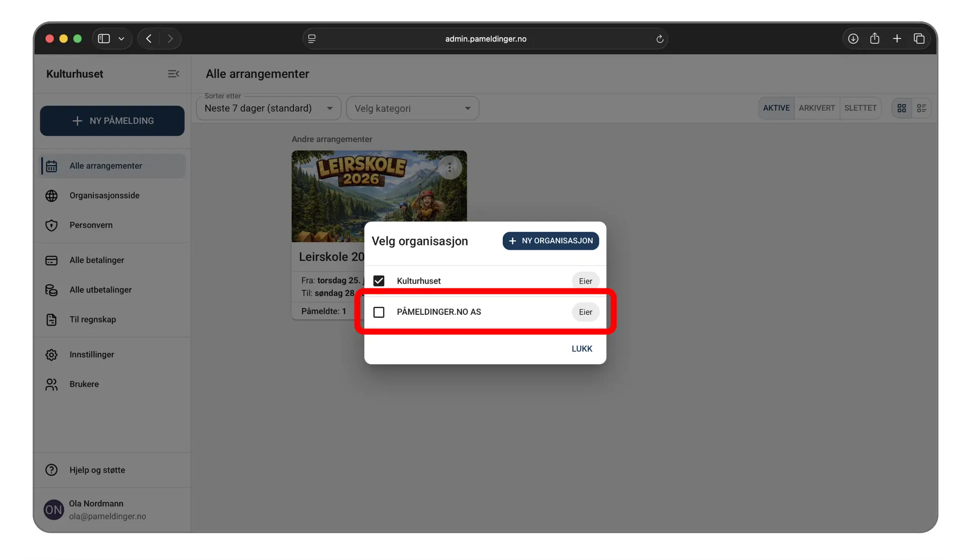Open Alle utbetalinger coins icon
The height and width of the screenshot is (560, 971).
(52, 290)
